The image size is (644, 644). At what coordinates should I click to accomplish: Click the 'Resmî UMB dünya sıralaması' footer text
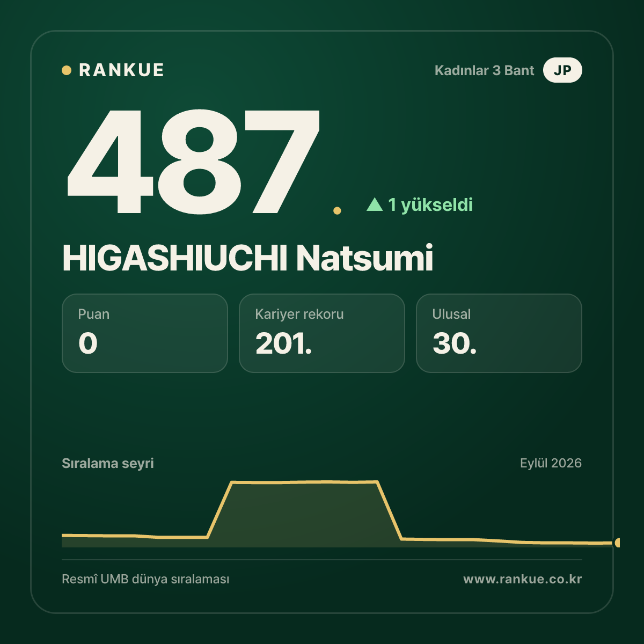(x=145, y=580)
